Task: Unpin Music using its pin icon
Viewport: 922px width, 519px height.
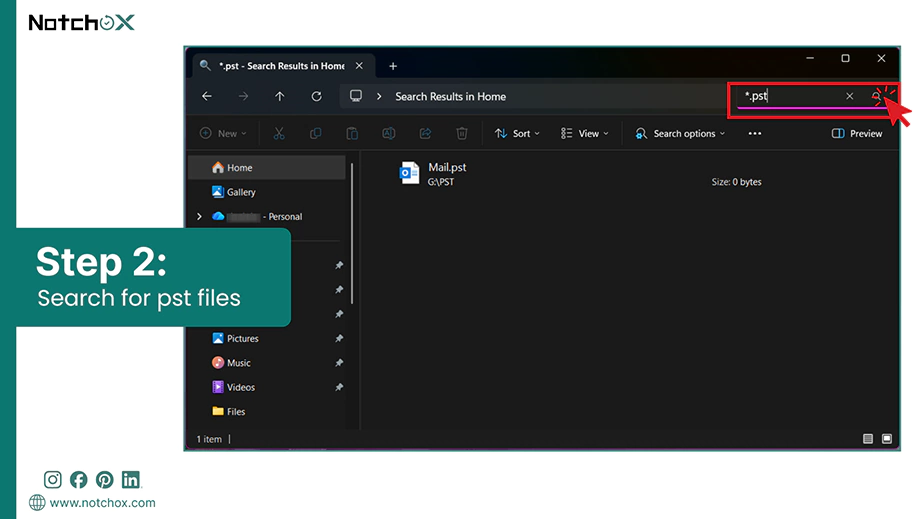Action: pyautogui.click(x=339, y=363)
